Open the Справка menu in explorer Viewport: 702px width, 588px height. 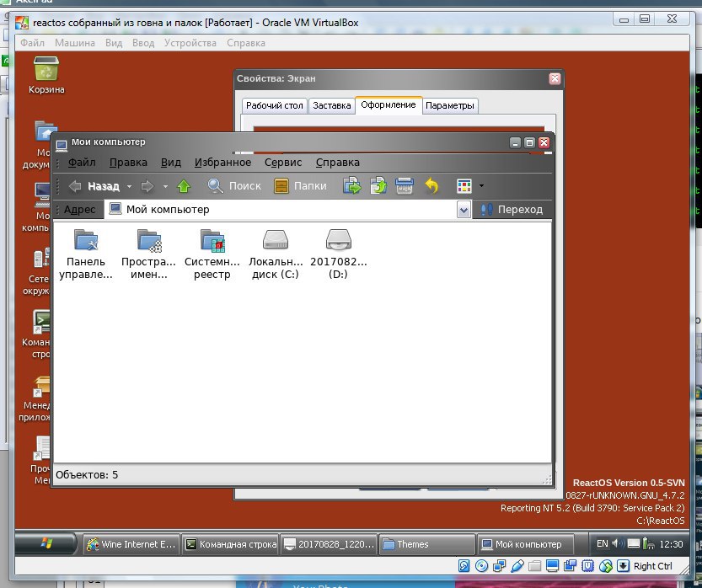click(x=338, y=163)
